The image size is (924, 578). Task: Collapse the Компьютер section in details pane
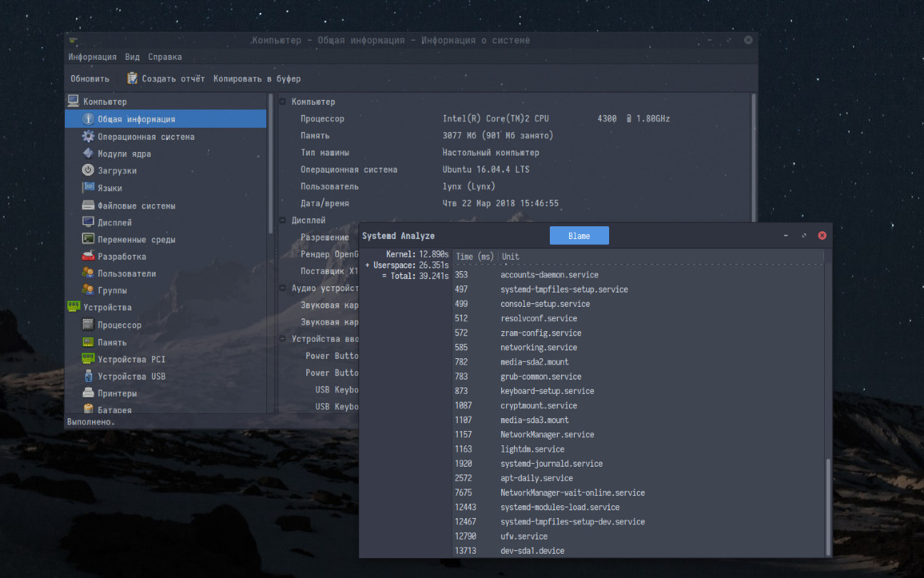coord(283,102)
